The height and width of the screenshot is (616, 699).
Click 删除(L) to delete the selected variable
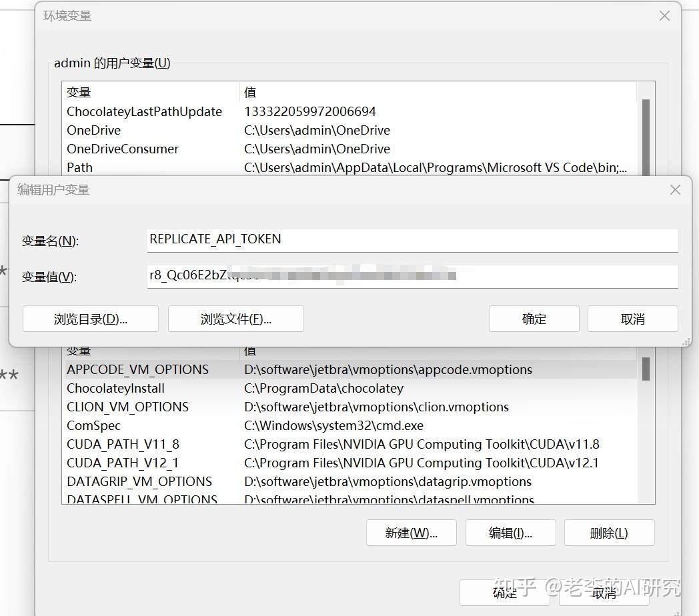tap(609, 533)
